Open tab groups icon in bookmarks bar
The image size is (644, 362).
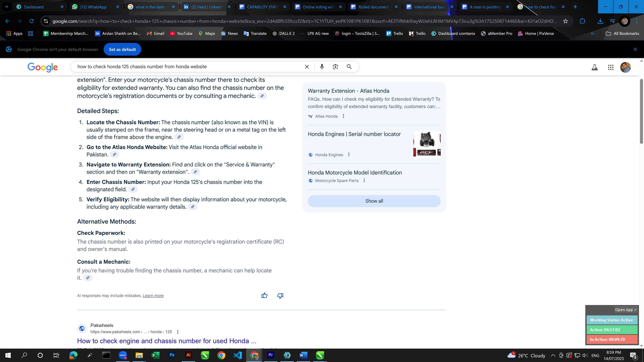click(x=31, y=34)
